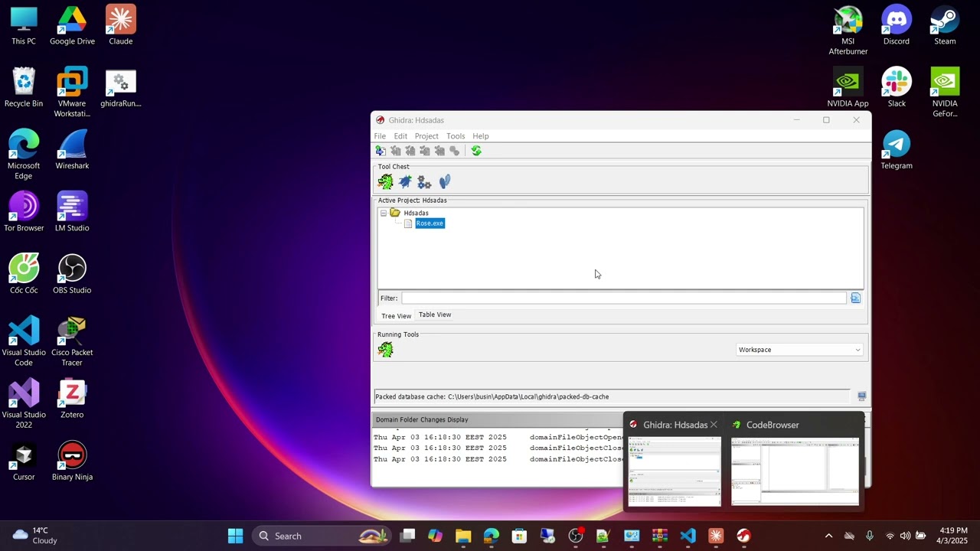Screen dimensions: 980x551
Task: Open LM Studio desktop icon
Action: click(x=72, y=213)
